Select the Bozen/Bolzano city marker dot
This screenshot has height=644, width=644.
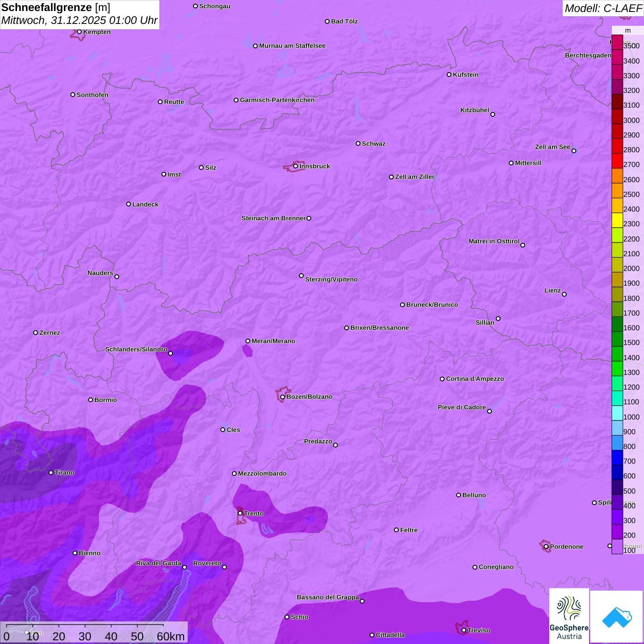tap(283, 397)
